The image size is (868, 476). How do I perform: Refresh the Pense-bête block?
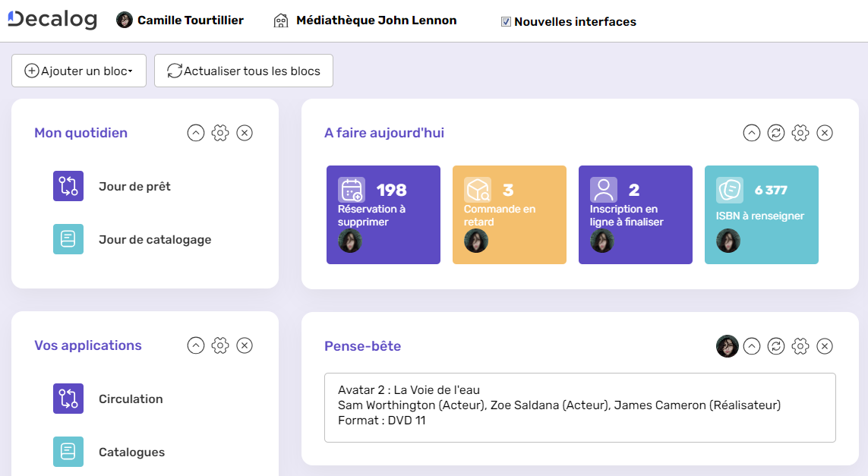775,346
